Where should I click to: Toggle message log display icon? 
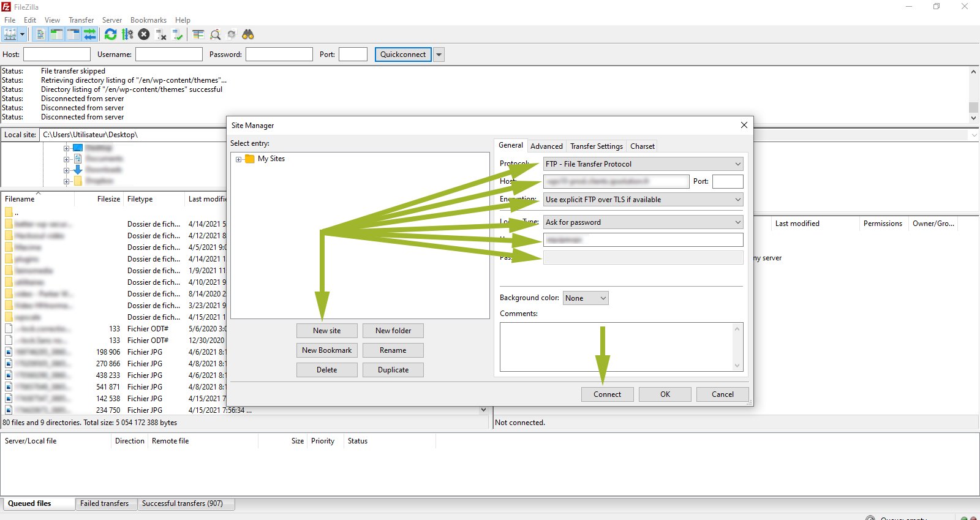40,34
